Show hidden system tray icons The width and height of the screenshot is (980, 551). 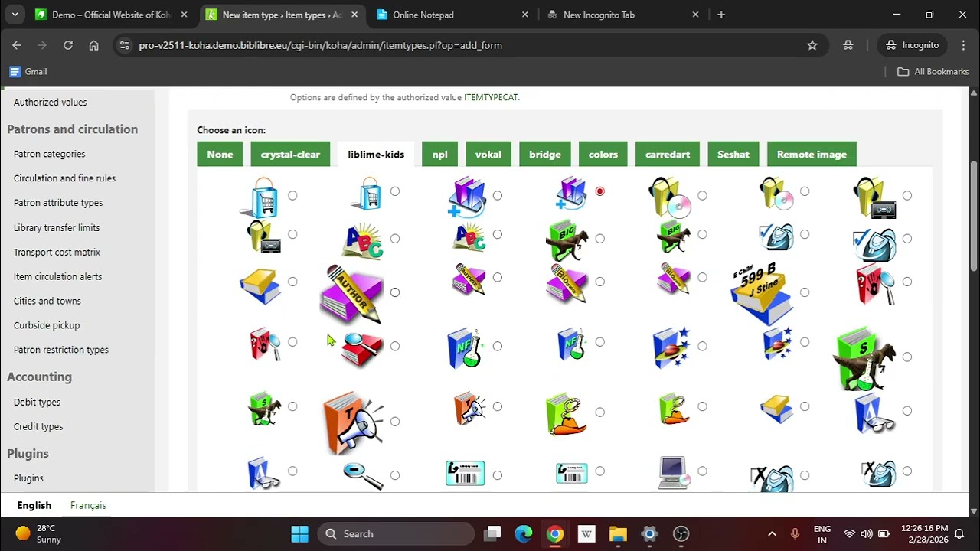772,533
